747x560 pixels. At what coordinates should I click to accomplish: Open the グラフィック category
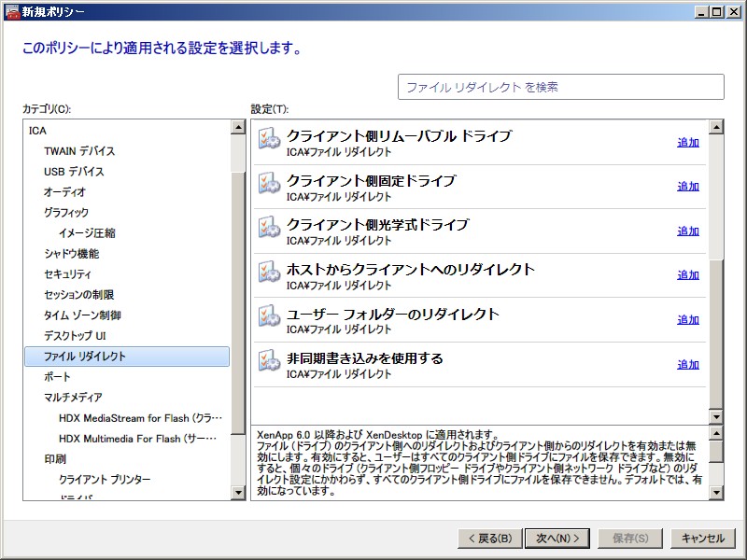66,213
